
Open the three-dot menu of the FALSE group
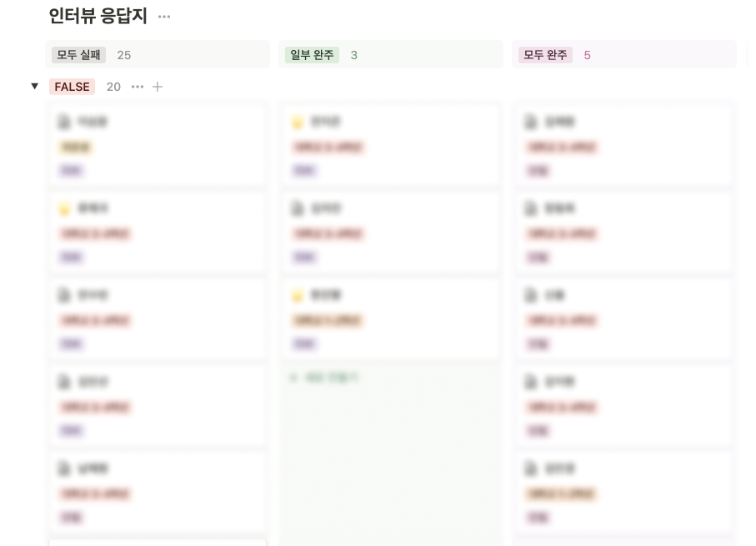pyautogui.click(x=138, y=87)
